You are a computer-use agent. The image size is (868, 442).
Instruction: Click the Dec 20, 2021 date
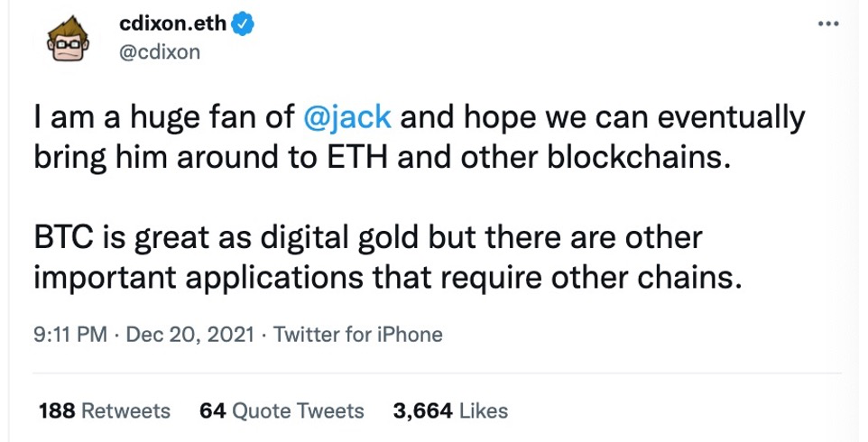(x=189, y=335)
